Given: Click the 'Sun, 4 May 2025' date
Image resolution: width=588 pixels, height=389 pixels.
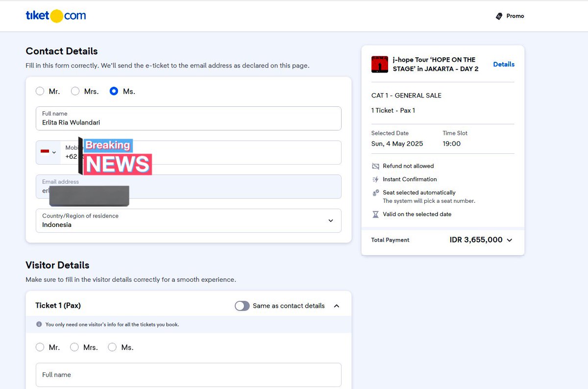Looking at the screenshot, I should coord(397,144).
